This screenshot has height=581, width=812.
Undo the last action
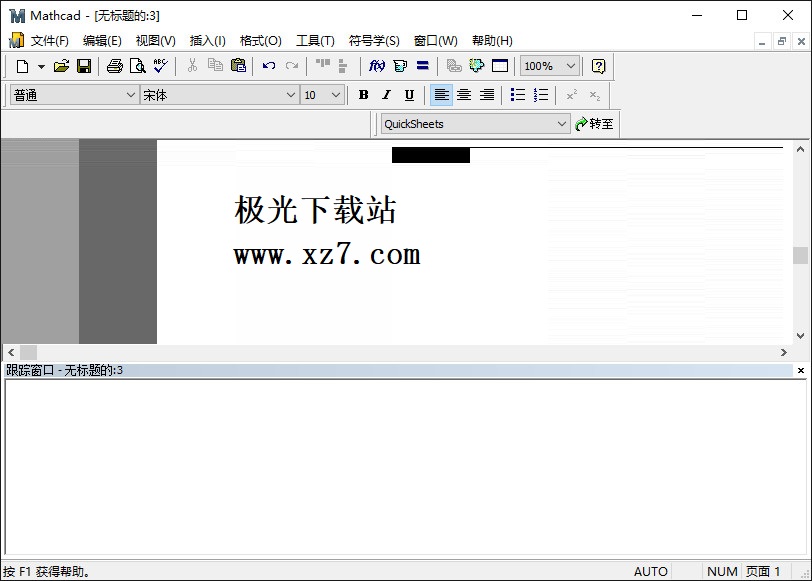coord(269,66)
